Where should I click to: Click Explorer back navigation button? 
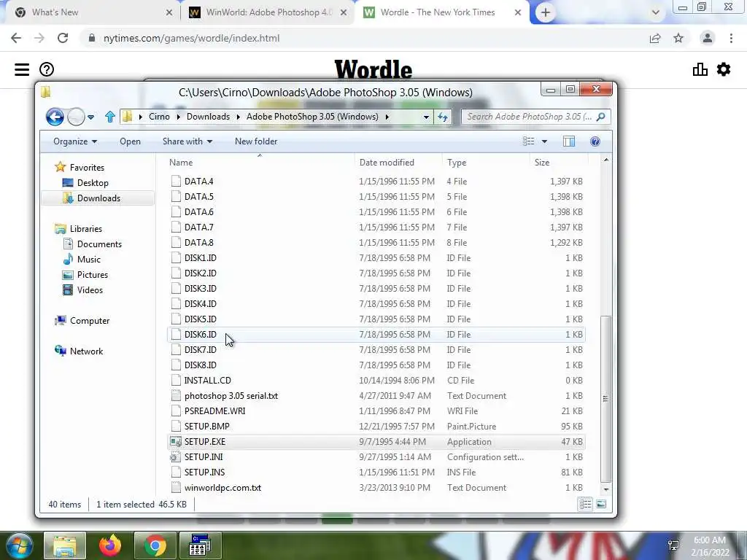[55, 117]
